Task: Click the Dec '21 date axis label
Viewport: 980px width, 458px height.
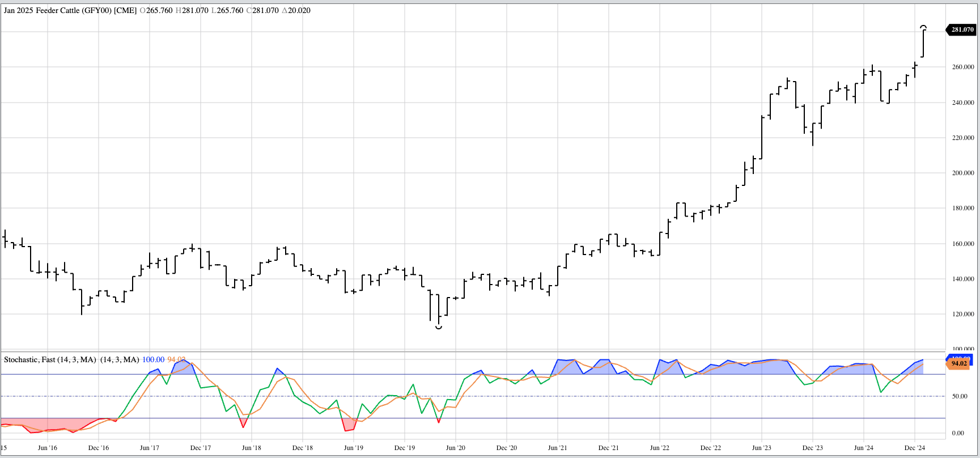Action: 608,448
